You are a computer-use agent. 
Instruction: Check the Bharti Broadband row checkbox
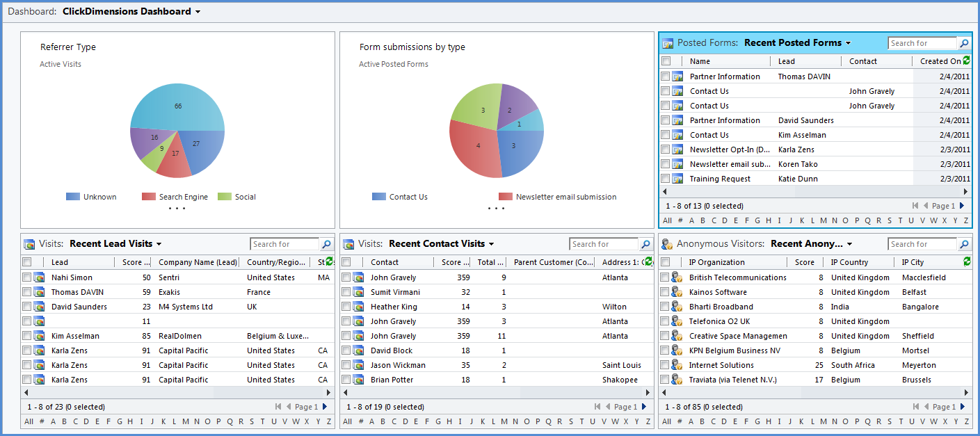(x=666, y=307)
